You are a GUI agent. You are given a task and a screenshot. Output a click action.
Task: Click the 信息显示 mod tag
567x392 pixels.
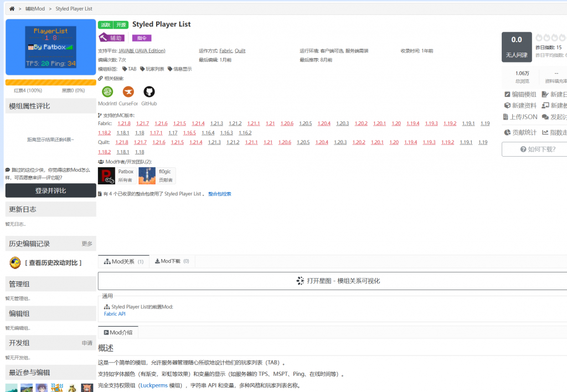click(x=180, y=69)
